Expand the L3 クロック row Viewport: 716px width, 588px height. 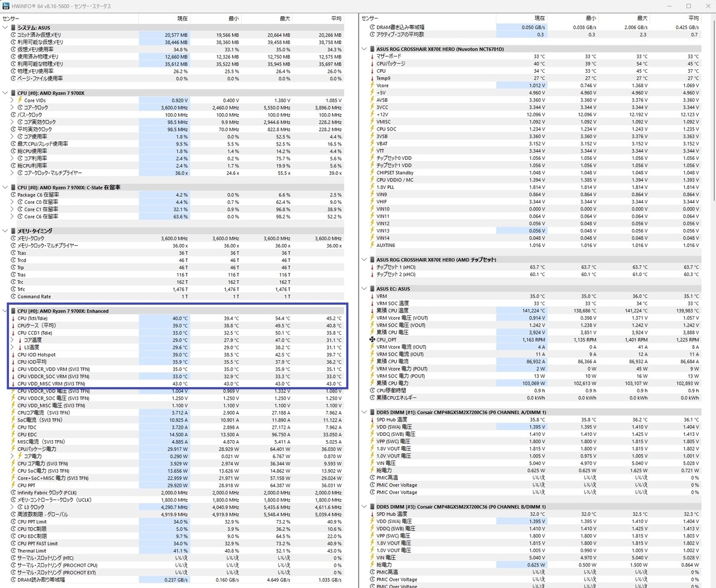13,507
